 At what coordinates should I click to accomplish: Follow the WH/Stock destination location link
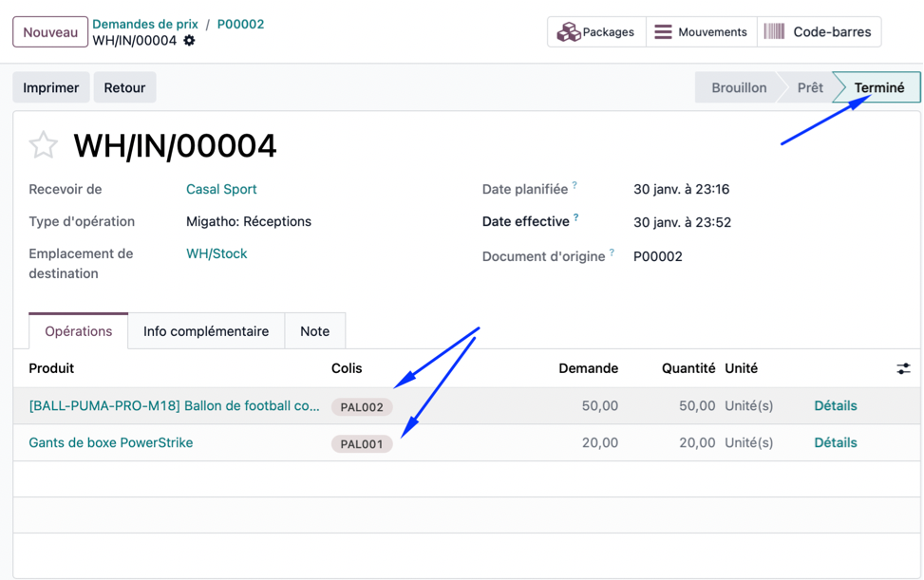217,253
